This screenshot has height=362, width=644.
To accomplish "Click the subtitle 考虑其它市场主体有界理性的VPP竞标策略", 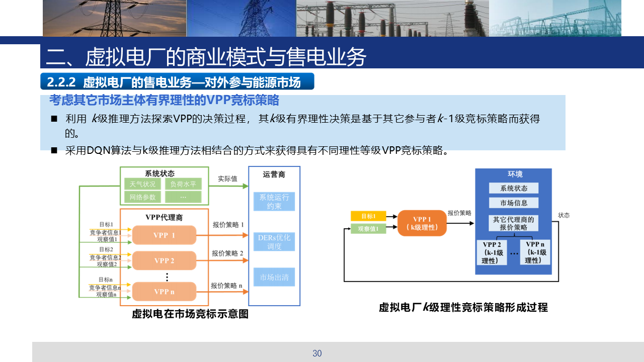I will (164, 100).
